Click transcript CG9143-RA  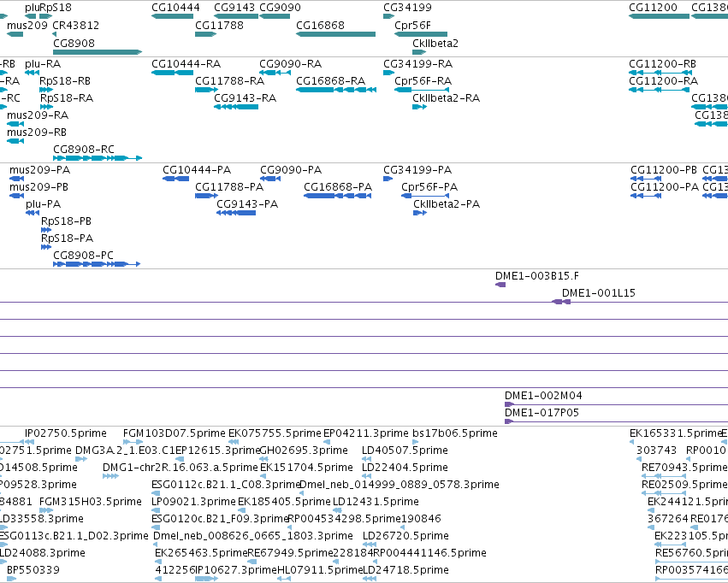[245, 97]
